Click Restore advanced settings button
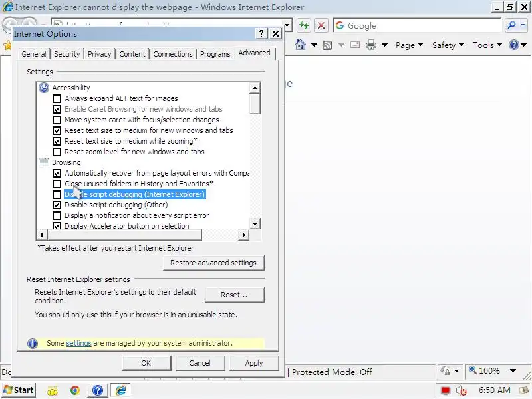The image size is (532, 399). pos(213,263)
